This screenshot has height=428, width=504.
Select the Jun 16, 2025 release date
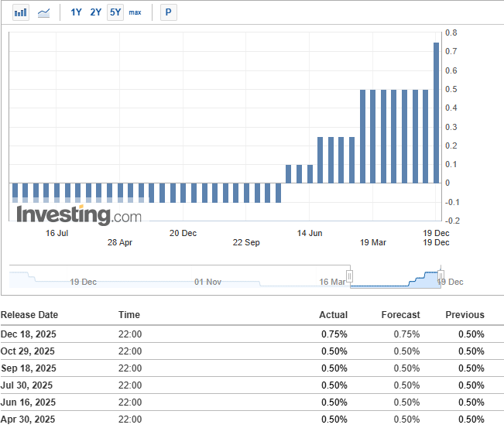tap(28, 402)
